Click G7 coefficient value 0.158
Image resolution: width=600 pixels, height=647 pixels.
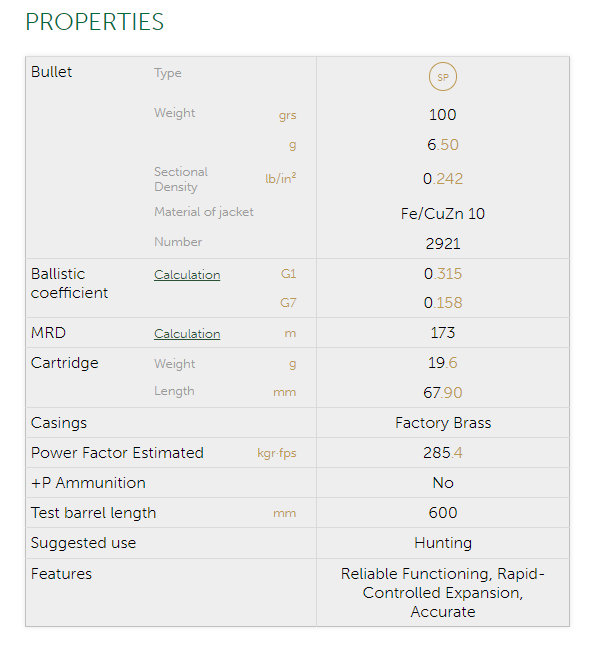pos(442,303)
